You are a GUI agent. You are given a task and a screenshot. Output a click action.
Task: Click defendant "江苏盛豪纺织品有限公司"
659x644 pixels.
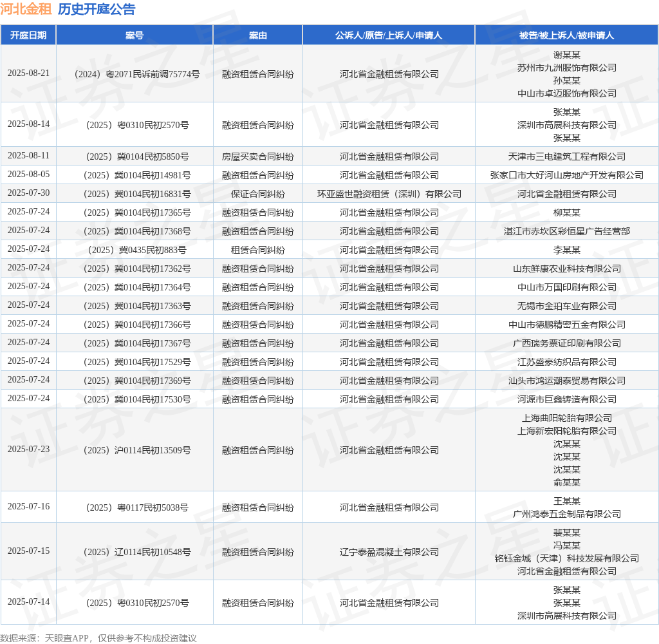tap(566, 362)
